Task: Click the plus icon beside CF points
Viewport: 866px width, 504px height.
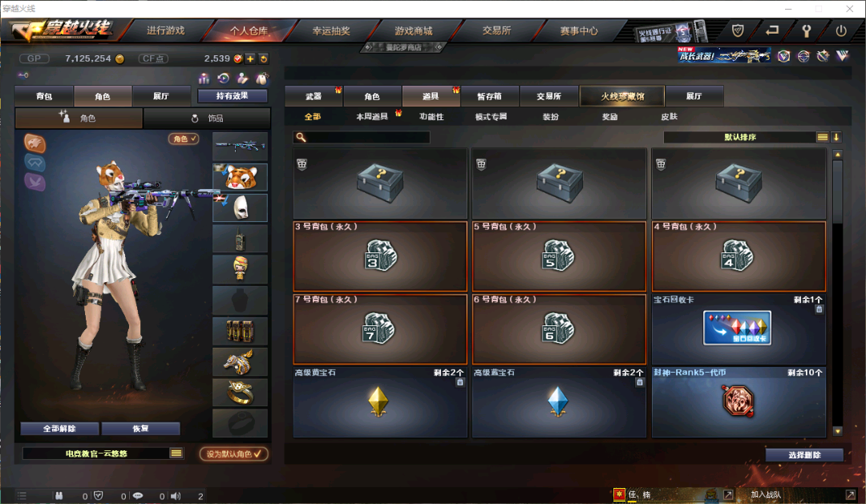Action: [250, 58]
